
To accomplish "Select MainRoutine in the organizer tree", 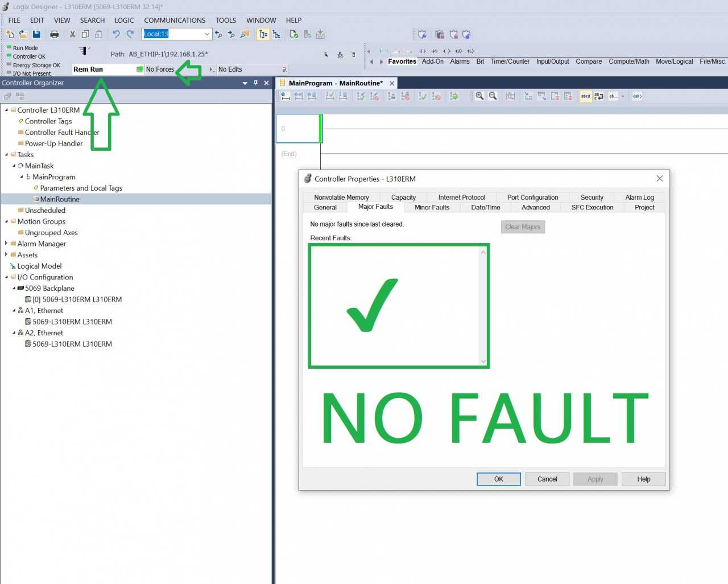I will tap(60, 199).
